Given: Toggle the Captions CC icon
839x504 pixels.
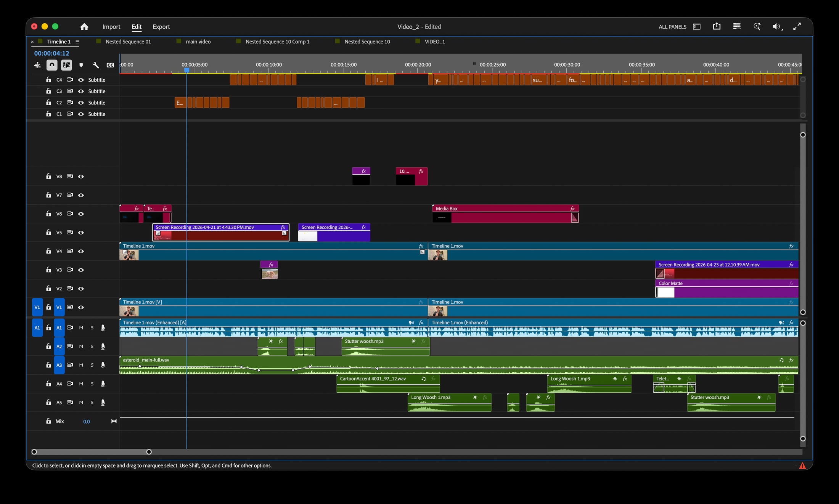Looking at the screenshot, I should 110,65.
